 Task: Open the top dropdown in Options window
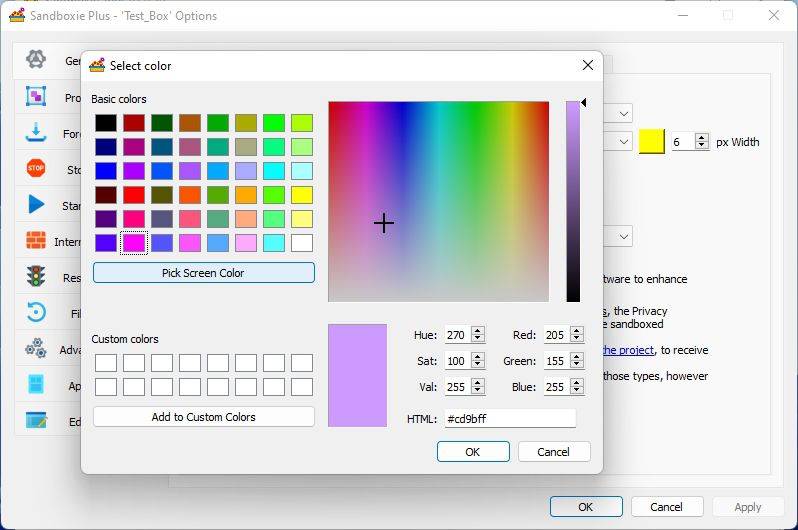623,114
